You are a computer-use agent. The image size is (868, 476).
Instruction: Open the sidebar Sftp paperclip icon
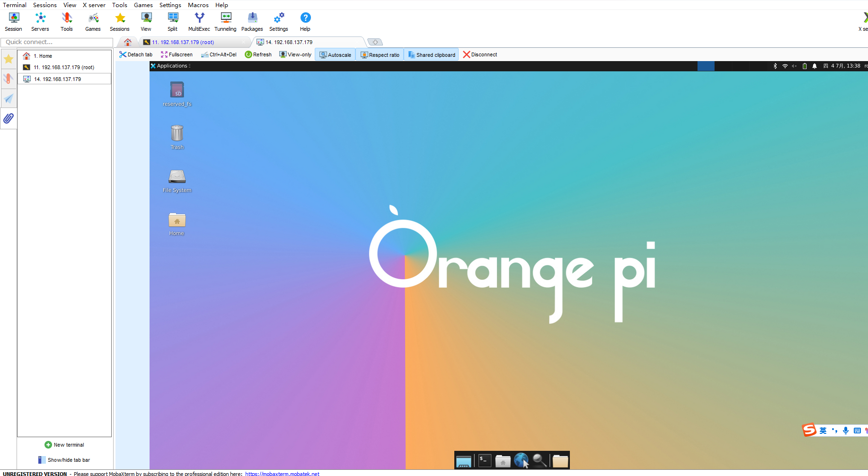pyautogui.click(x=9, y=118)
